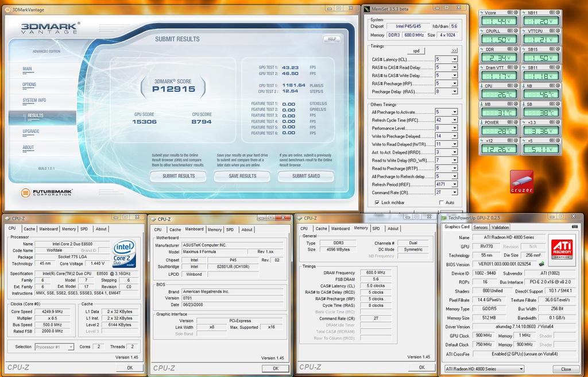The height and width of the screenshot is (377, 588).
Task: Click the ATI Radeon logo in GPU-Z
Action: [562, 248]
